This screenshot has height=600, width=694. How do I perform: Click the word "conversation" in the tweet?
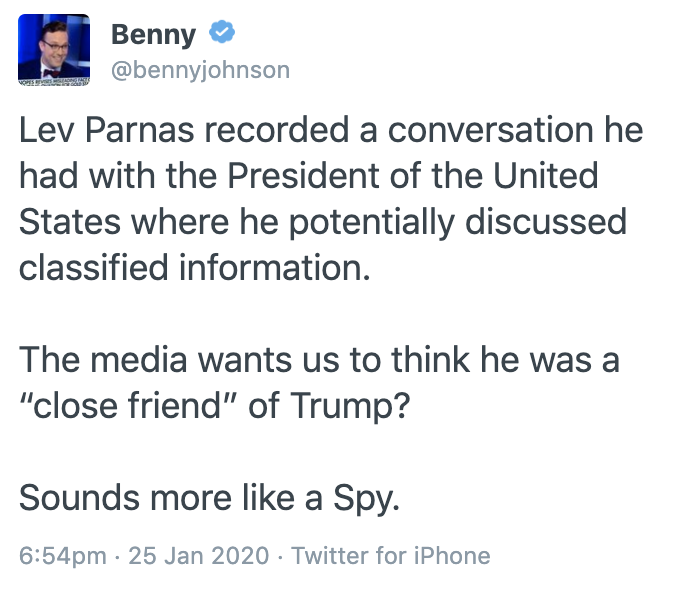[x=490, y=131]
